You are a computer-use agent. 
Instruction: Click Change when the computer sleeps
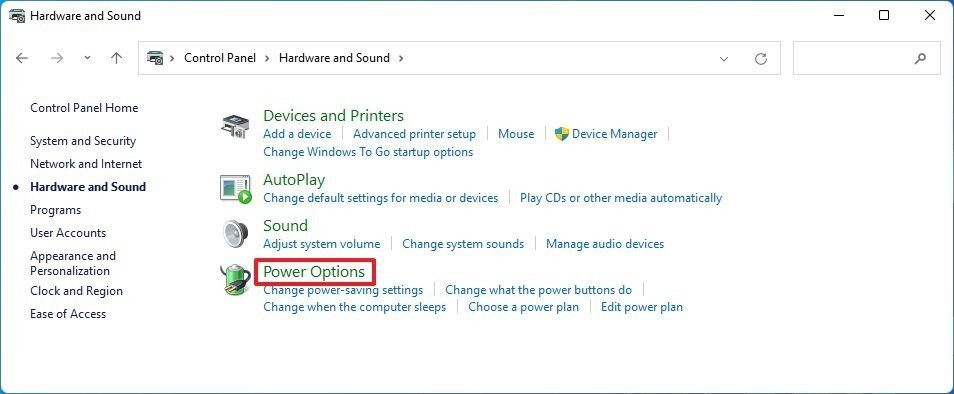[355, 307]
